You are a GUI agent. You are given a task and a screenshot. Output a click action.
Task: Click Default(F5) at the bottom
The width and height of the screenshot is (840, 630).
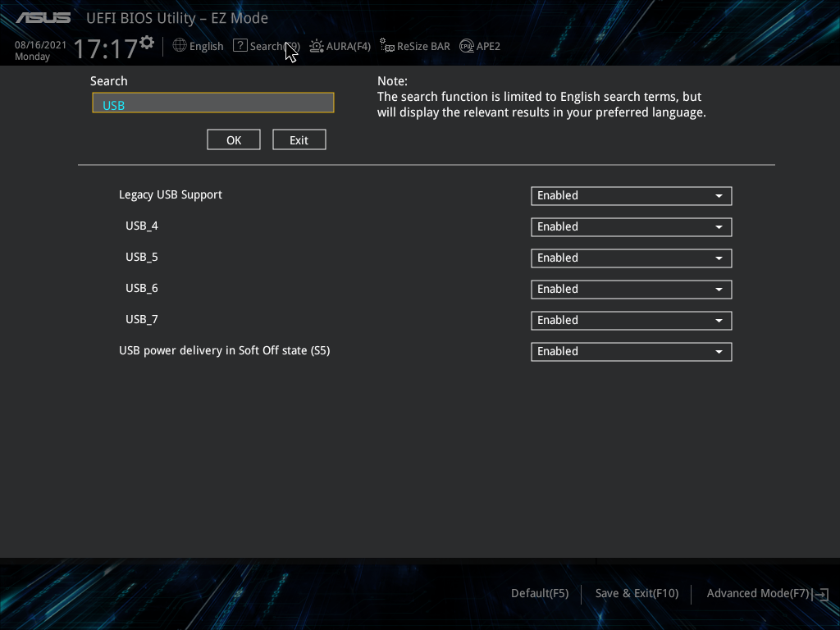540,594
